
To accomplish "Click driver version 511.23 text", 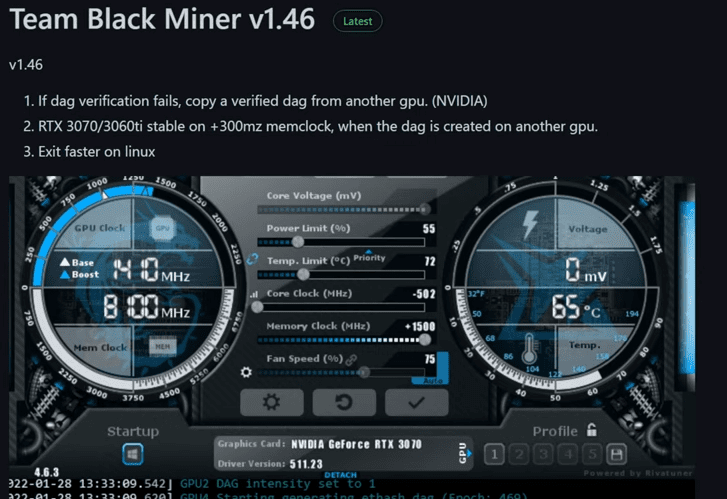I will [306, 464].
